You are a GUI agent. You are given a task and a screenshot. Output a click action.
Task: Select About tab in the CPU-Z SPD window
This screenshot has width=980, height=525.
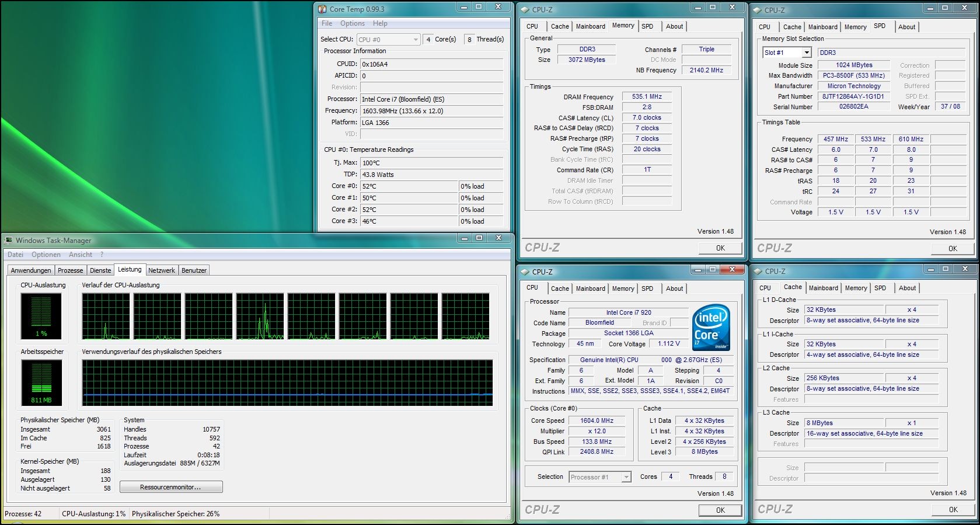click(907, 27)
